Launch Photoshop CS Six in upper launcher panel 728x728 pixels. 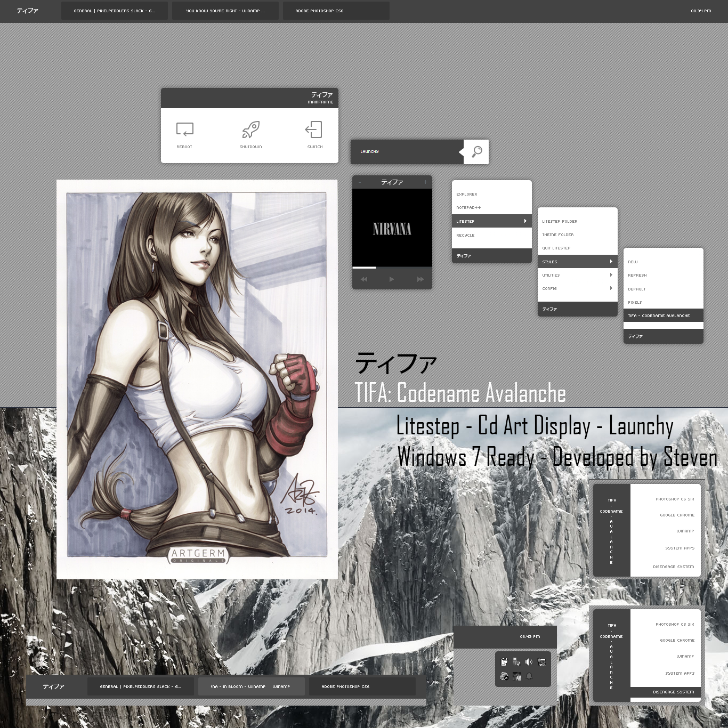pos(675,499)
